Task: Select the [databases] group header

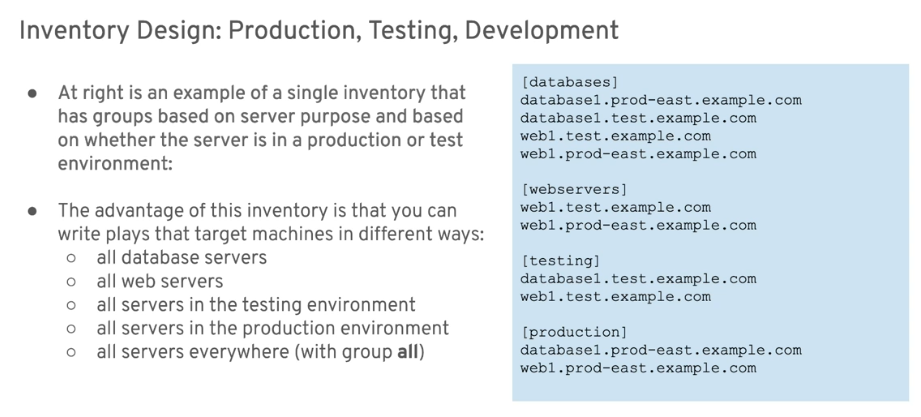Action: click(x=569, y=82)
